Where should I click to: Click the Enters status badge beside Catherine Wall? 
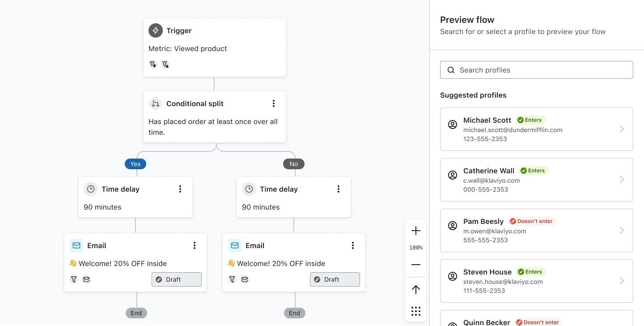tap(533, 171)
